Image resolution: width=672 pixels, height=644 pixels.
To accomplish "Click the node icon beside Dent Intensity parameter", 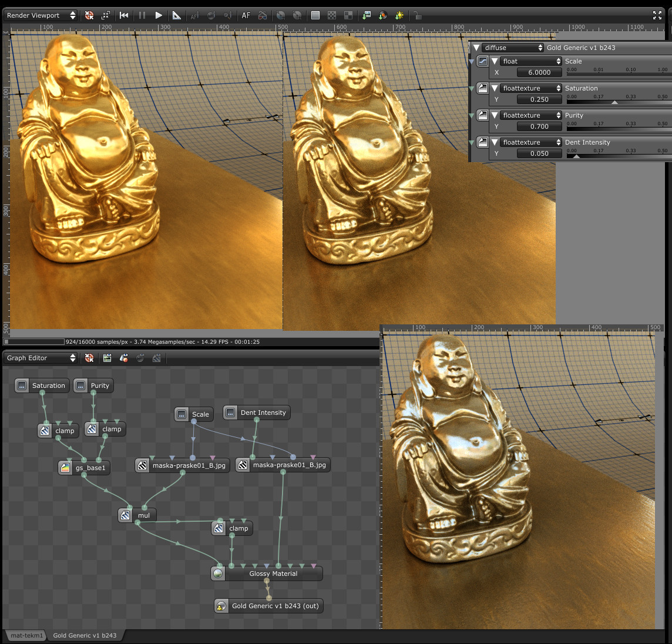I will (483, 142).
